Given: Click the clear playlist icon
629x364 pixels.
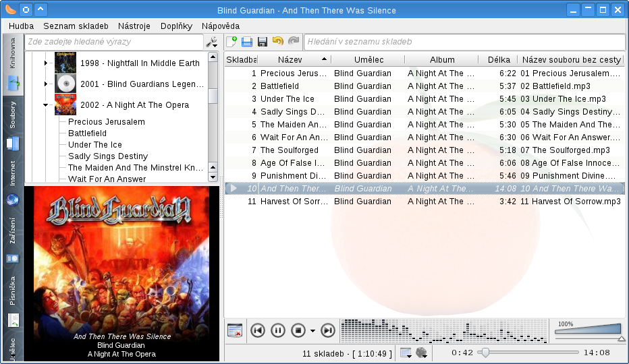Looking at the screenshot, I should pos(235,330).
